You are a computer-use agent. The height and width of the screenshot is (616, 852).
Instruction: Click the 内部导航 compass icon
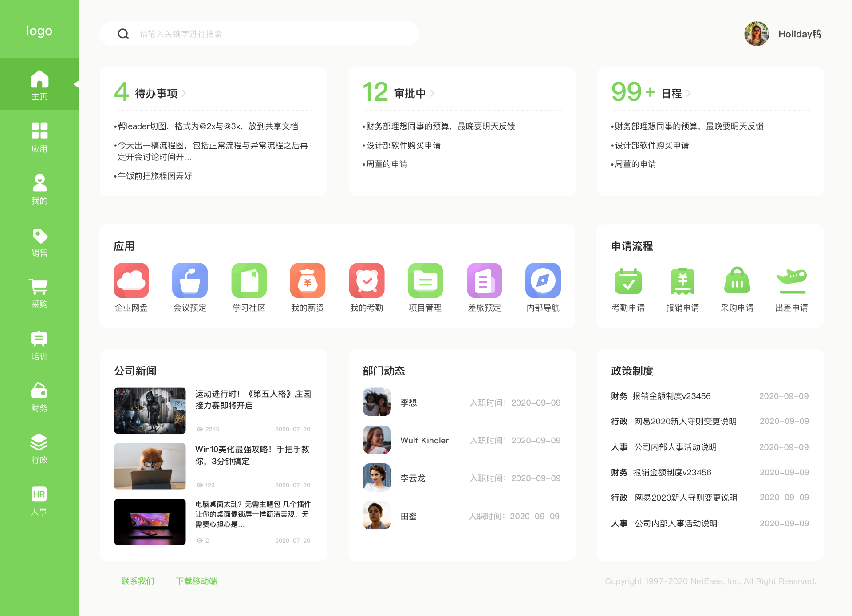click(x=543, y=280)
